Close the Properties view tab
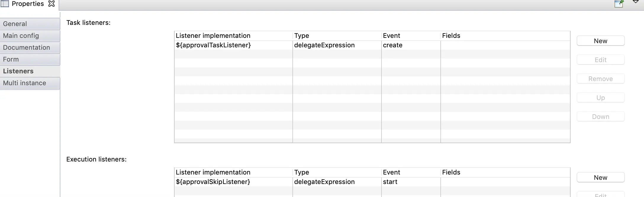The height and width of the screenshot is (197, 644). pos(51,4)
